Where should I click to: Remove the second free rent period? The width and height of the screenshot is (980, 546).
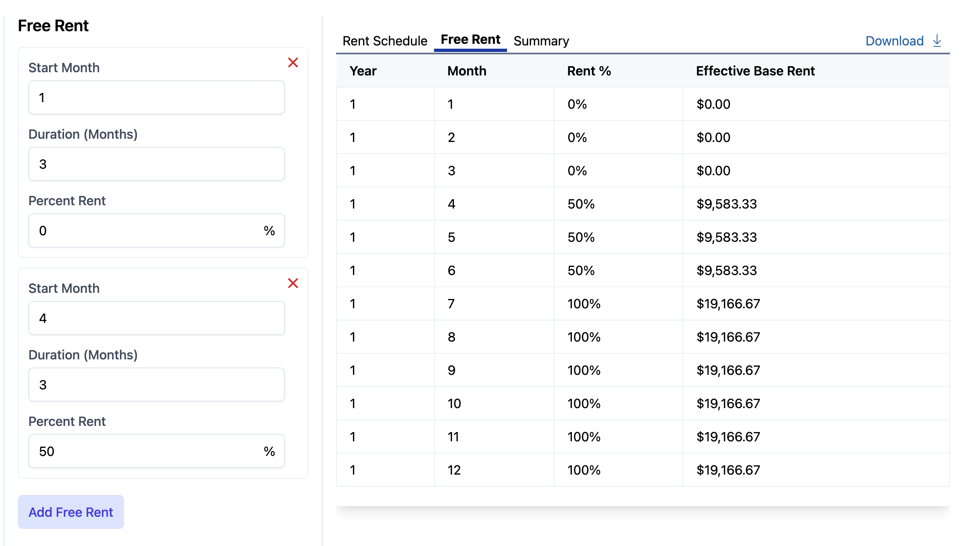pyautogui.click(x=293, y=283)
